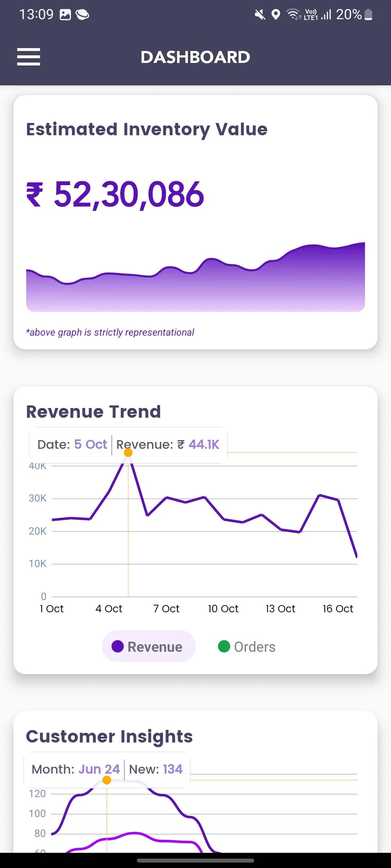Image resolution: width=391 pixels, height=868 pixels.
Task: Tap the Wi-Fi signal status icon
Action: pos(293,14)
